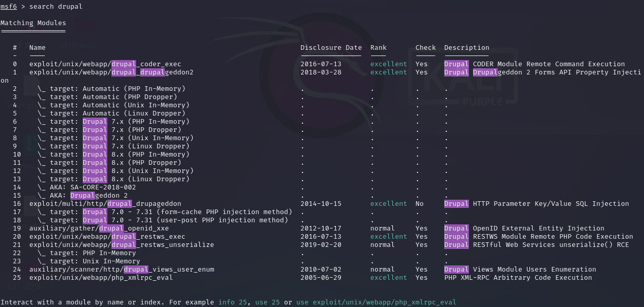Select module auxiliary/gather/drupal_openid_xxe
This screenshot has height=307, width=644.
[99, 228]
